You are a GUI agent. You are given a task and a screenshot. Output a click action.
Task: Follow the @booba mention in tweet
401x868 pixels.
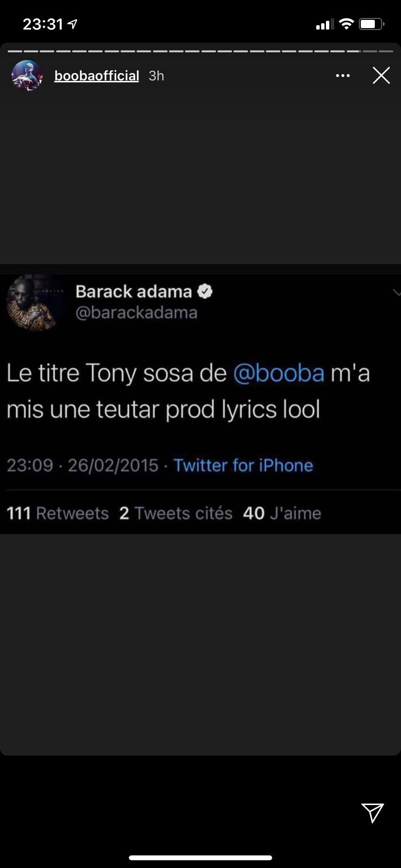(x=279, y=373)
